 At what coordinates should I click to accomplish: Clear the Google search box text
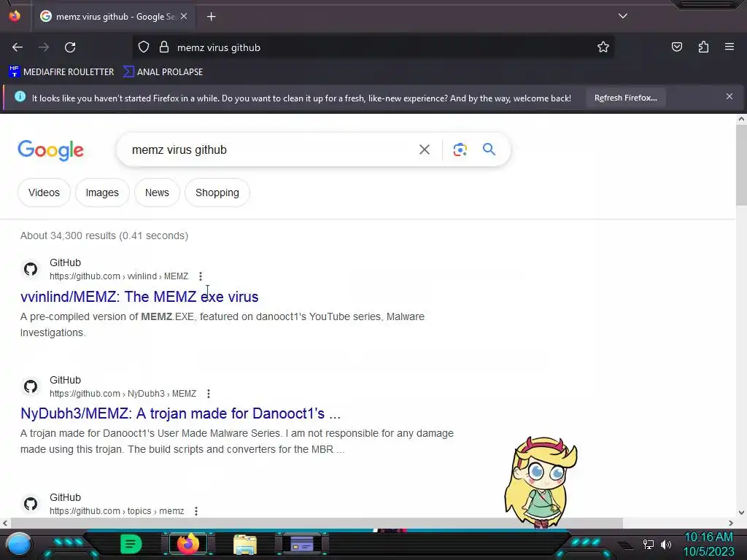[x=424, y=149]
